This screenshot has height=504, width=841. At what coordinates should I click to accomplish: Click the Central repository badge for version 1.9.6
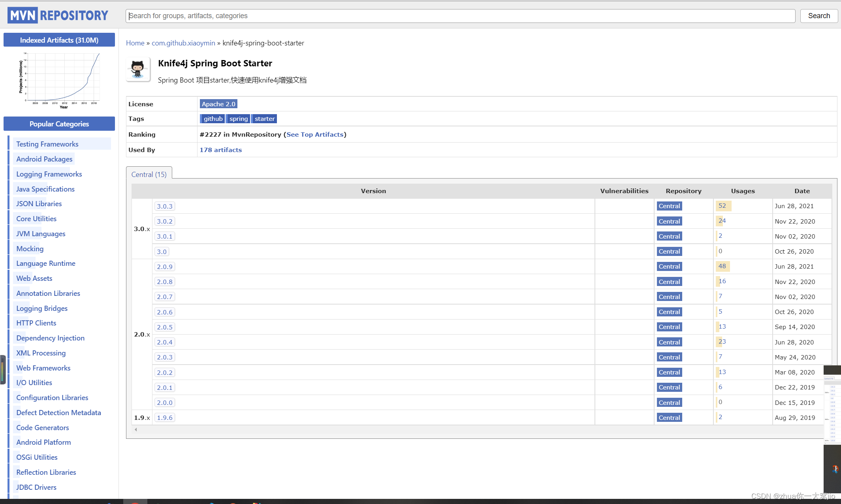669,417
